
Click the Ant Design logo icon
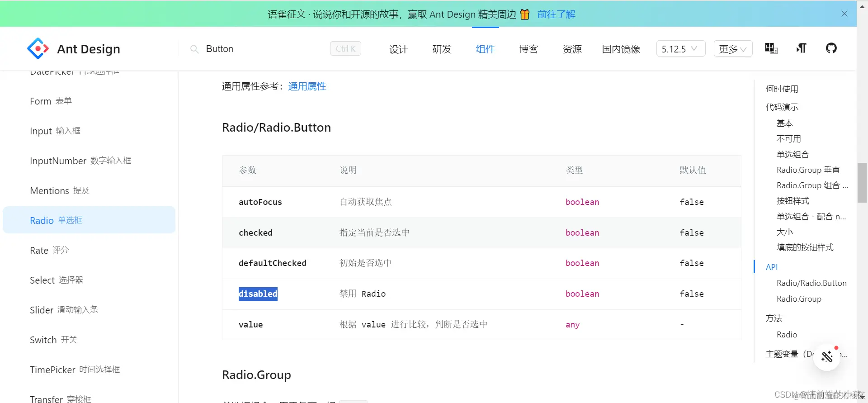[x=38, y=48]
